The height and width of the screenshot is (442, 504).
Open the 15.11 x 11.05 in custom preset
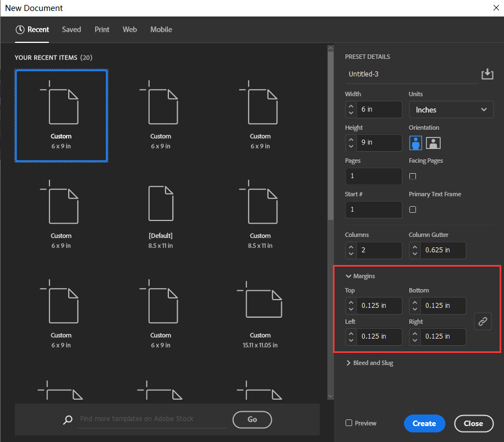click(x=260, y=315)
